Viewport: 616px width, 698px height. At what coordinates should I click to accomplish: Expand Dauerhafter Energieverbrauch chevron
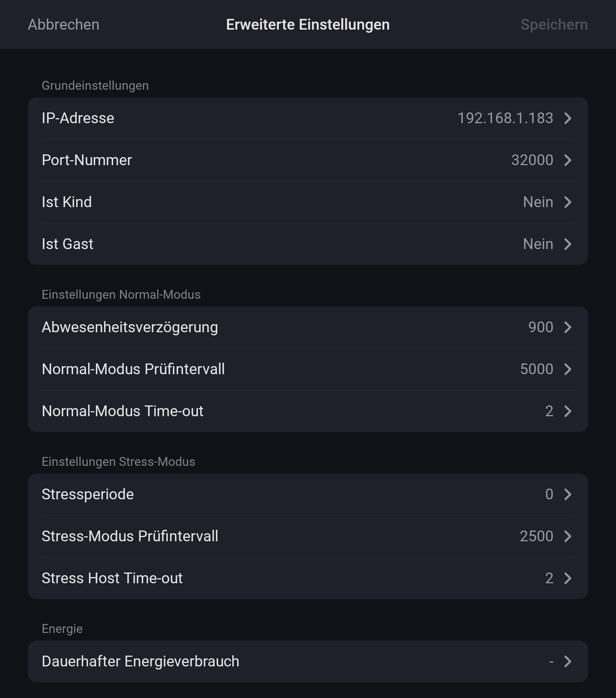pyautogui.click(x=567, y=661)
